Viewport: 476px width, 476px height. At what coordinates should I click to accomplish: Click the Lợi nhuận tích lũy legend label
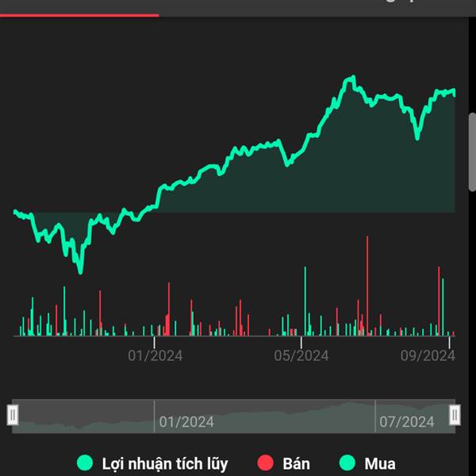(165, 464)
